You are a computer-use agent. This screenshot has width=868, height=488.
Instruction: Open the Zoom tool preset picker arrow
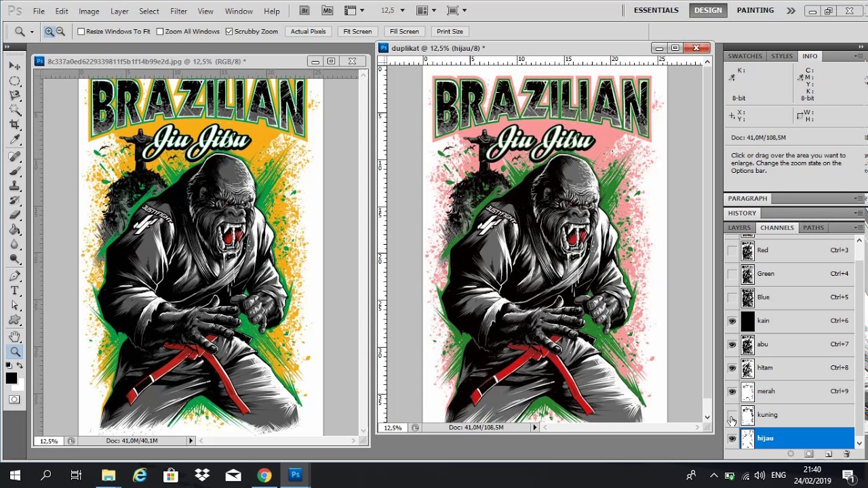pyautogui.click(x=31, y=32)
